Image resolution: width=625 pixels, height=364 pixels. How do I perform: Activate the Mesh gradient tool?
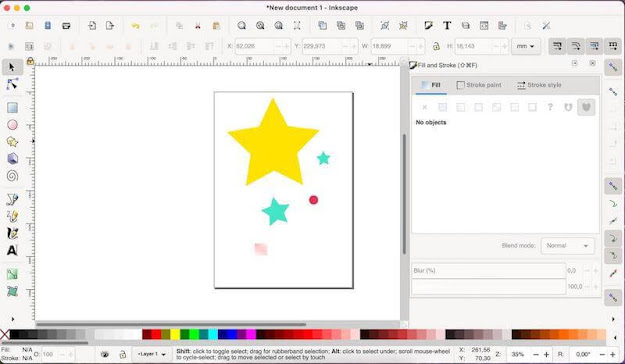pyautogui.click(x=12, y=291)
